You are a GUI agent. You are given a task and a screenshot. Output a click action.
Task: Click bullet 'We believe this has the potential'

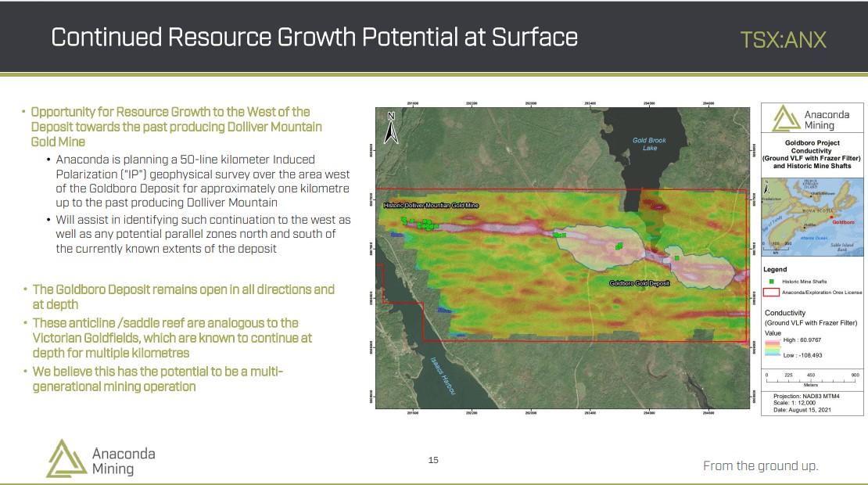click(158, 379)
